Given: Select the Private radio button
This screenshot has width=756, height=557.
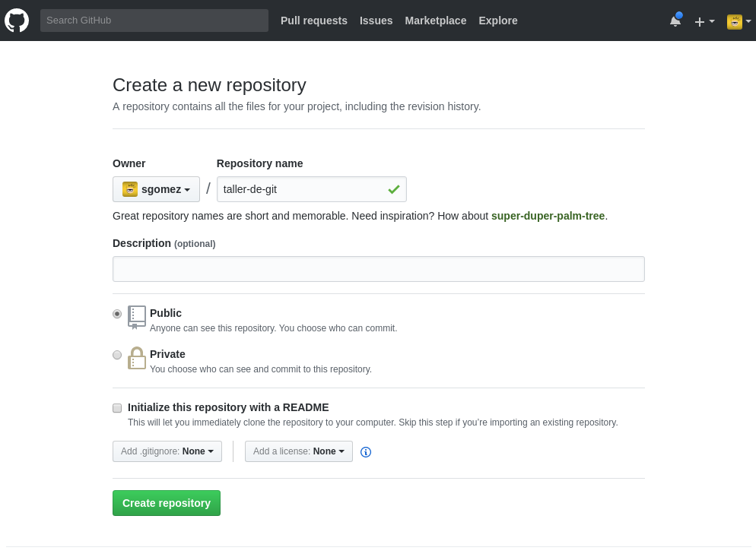Looking at the screenshot, I should pos(117,355).
